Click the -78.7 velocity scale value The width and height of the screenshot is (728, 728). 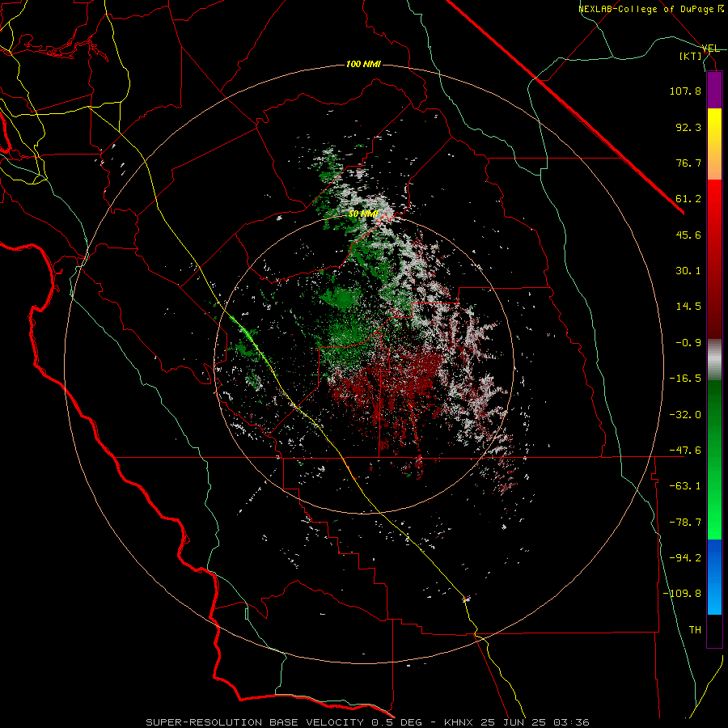point(685,523)
